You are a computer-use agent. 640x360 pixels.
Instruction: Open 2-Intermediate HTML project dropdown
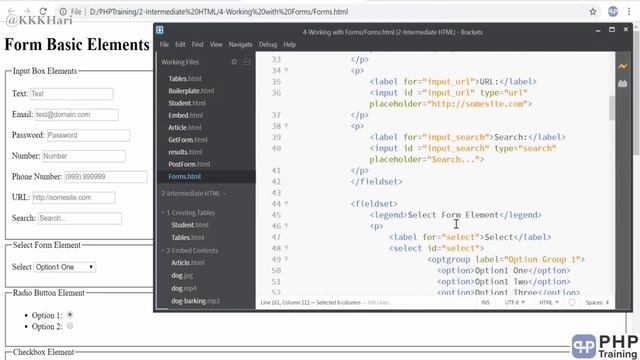point(193,193)
